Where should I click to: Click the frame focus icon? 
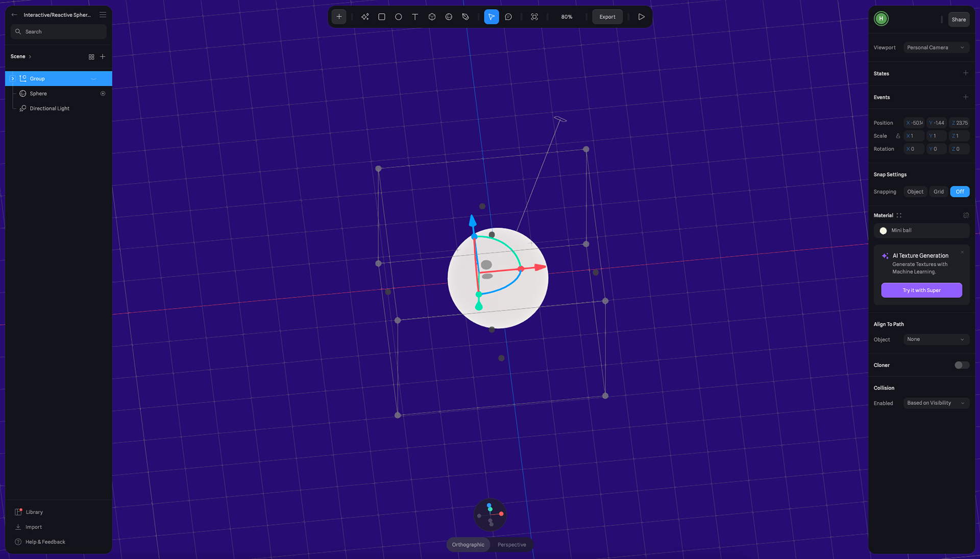(534, 17)
